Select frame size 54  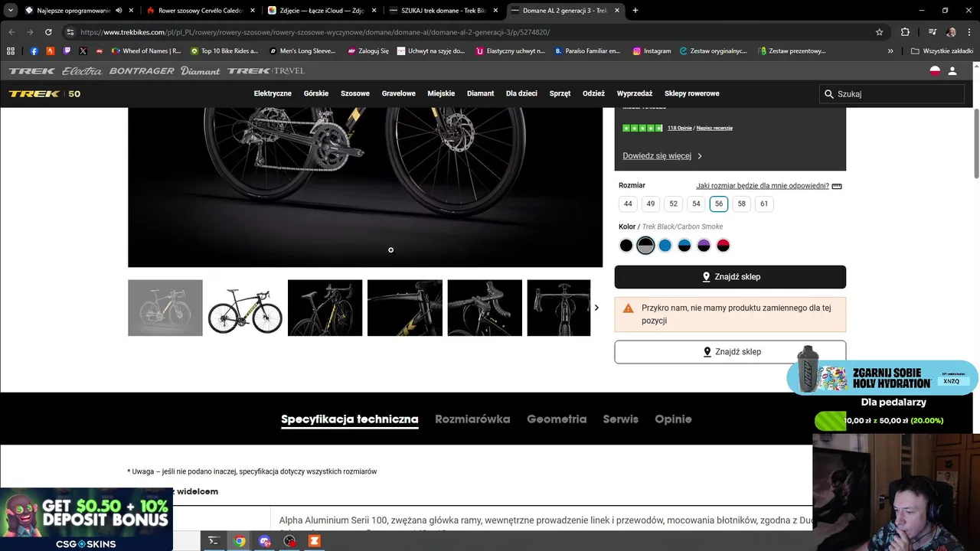click(x=696, y=204)
